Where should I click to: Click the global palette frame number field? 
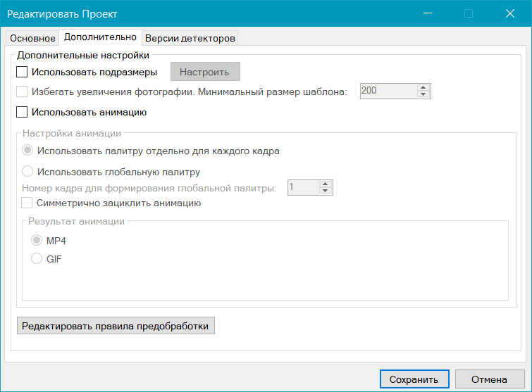click(x=302, y=187)
